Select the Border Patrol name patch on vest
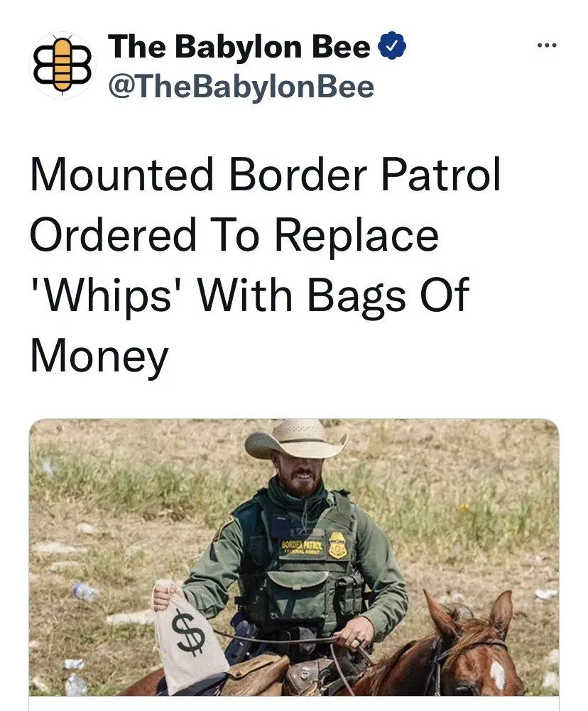 pos(302,548)
